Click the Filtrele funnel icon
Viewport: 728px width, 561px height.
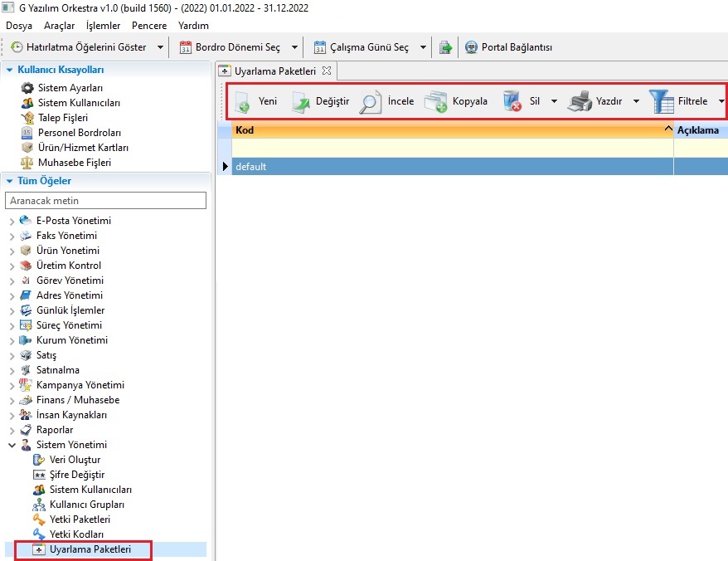coord(662,102)
